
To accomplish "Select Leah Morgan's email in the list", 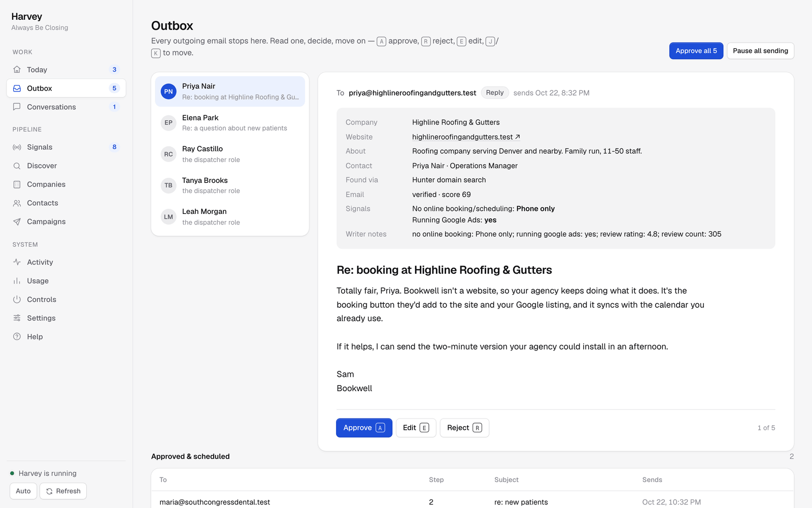I will pyautogui.click(x=230, y=217).
